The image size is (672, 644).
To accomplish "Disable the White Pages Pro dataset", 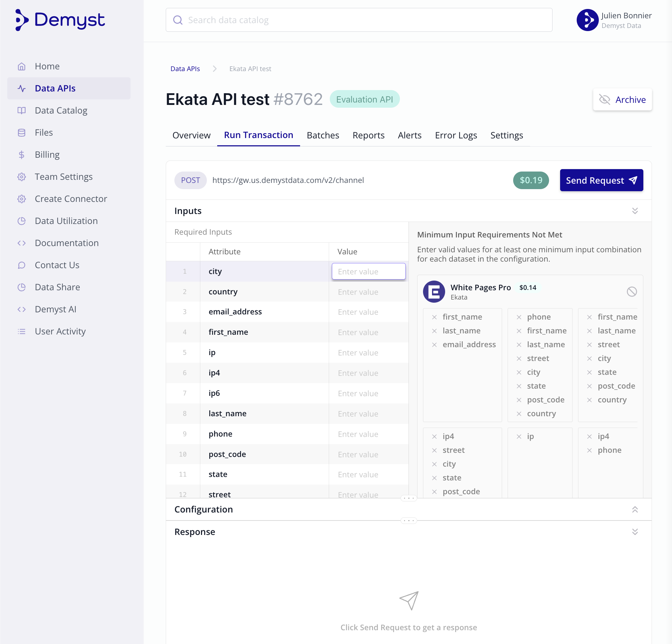I will pyautogui.click(x=632, y=292).
